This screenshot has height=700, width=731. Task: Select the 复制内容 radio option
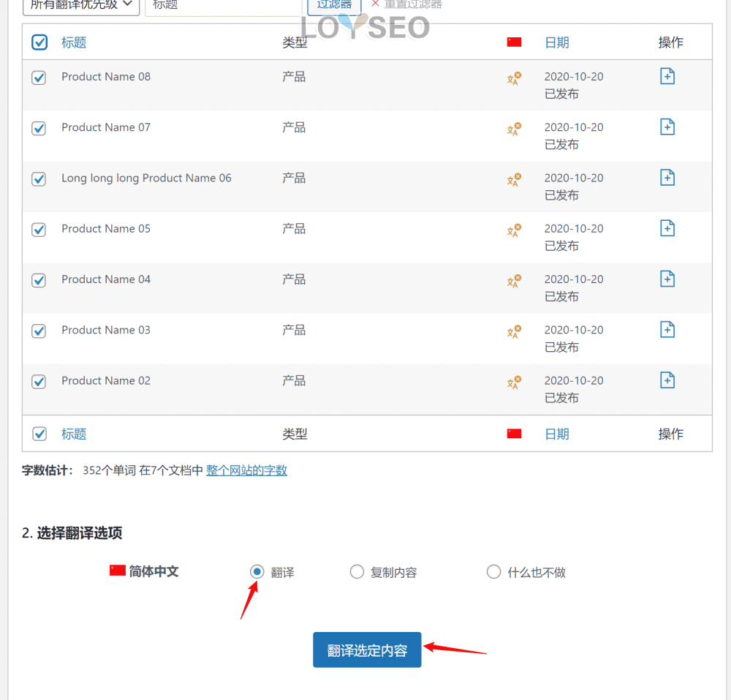click(357, 572)
